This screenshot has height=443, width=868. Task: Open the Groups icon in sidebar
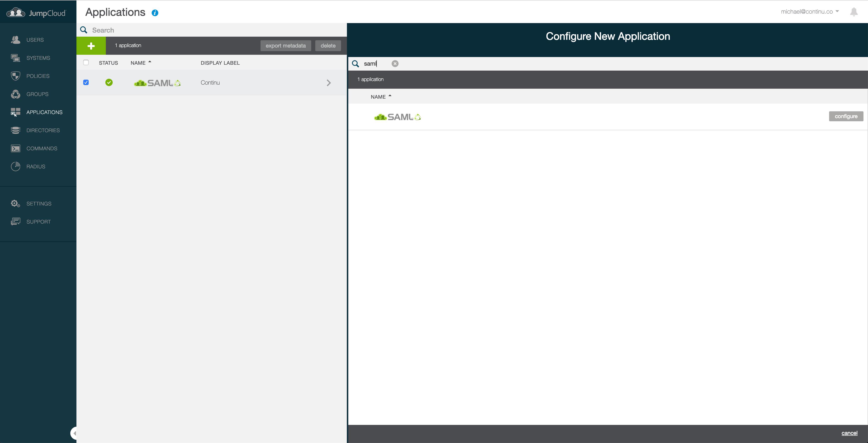click(16, 94)
